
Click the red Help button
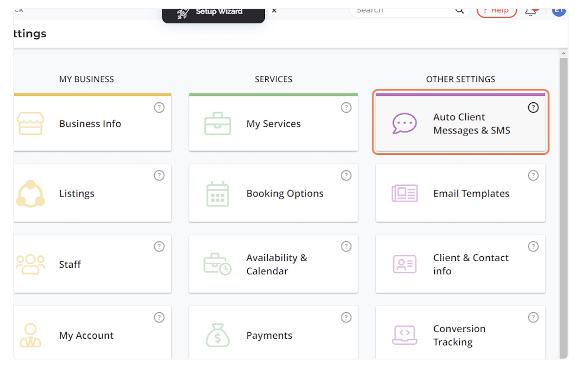[496, 11]
